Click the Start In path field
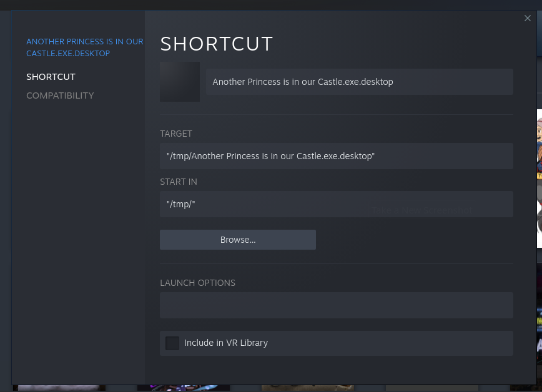Screen dimensions: 542x392 [337, 204]
